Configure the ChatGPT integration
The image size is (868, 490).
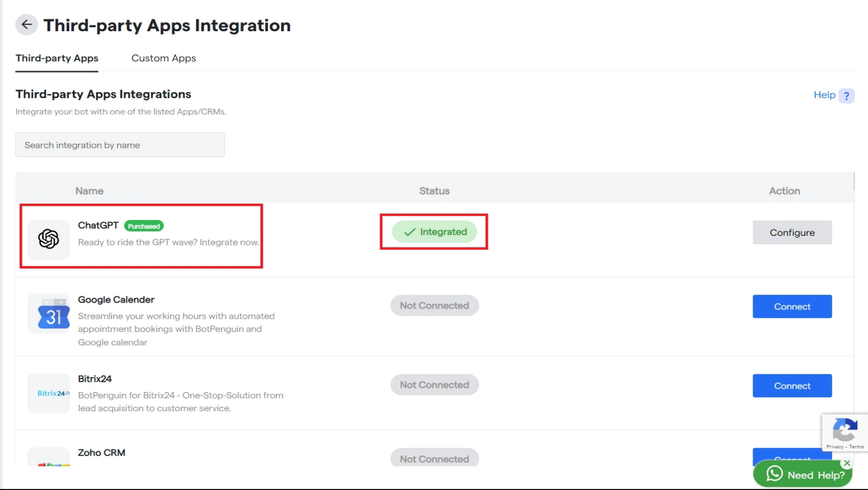coord(792,233)
